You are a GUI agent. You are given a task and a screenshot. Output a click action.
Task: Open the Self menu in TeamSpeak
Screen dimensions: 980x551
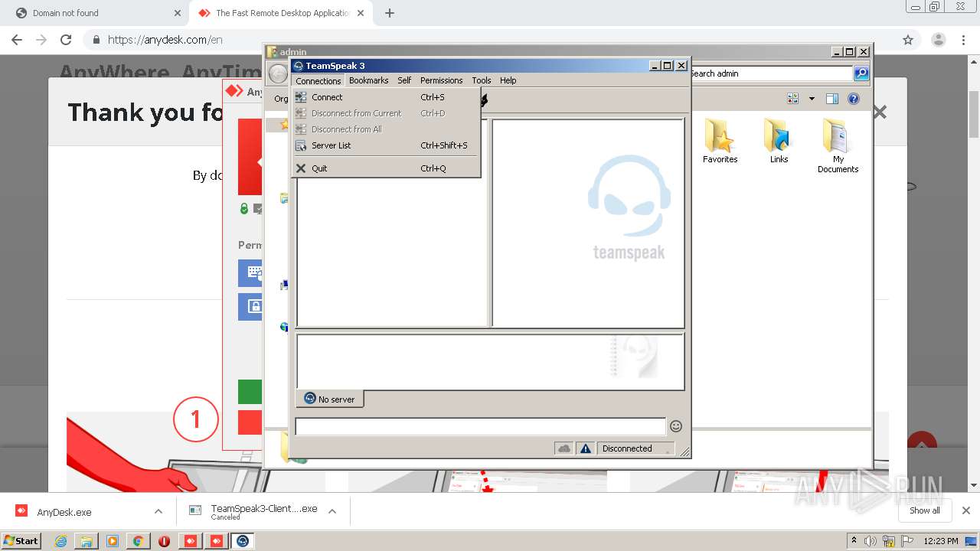(x=404, y=80)
